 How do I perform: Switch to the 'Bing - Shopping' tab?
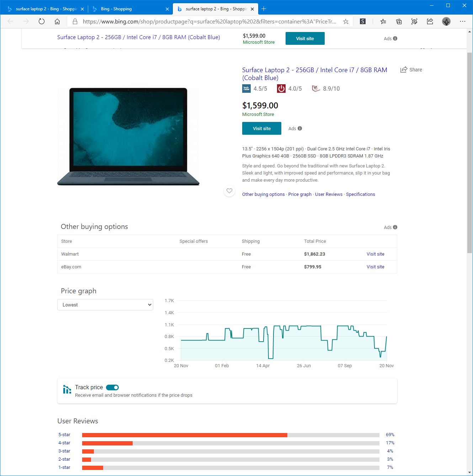130,9
